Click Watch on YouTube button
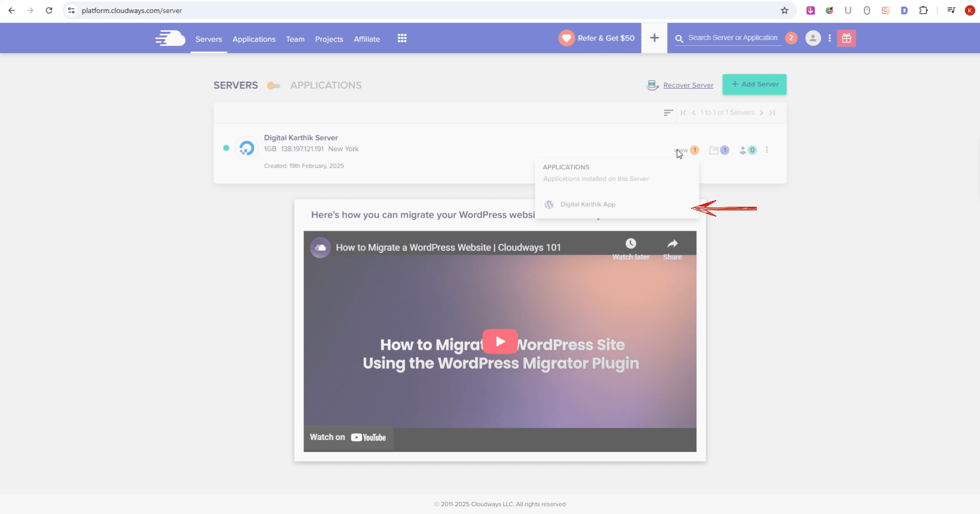 point(348,437)
